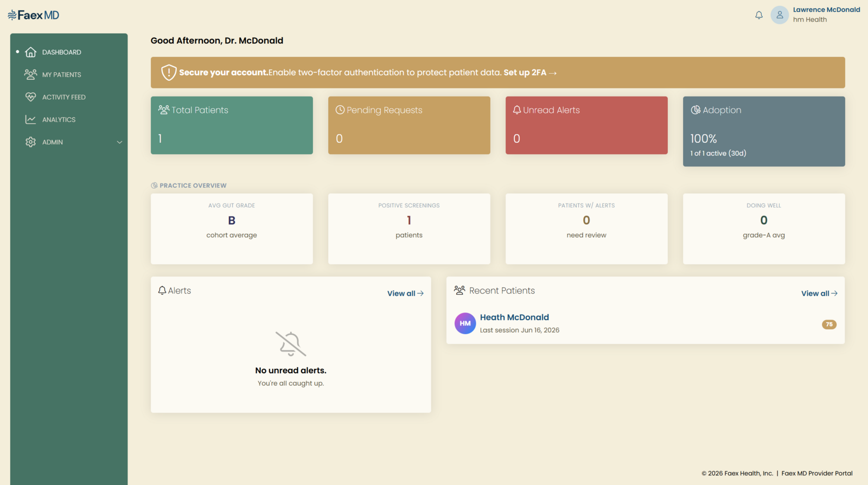Click '© 2026 Faex Health, Inc.' footer text

tap(737, 474)
